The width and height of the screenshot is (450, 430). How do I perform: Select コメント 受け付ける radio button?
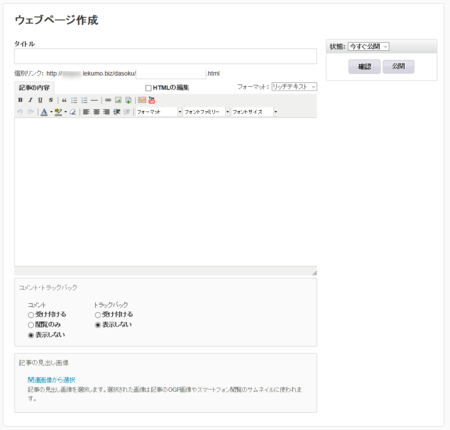coord(31,315)
